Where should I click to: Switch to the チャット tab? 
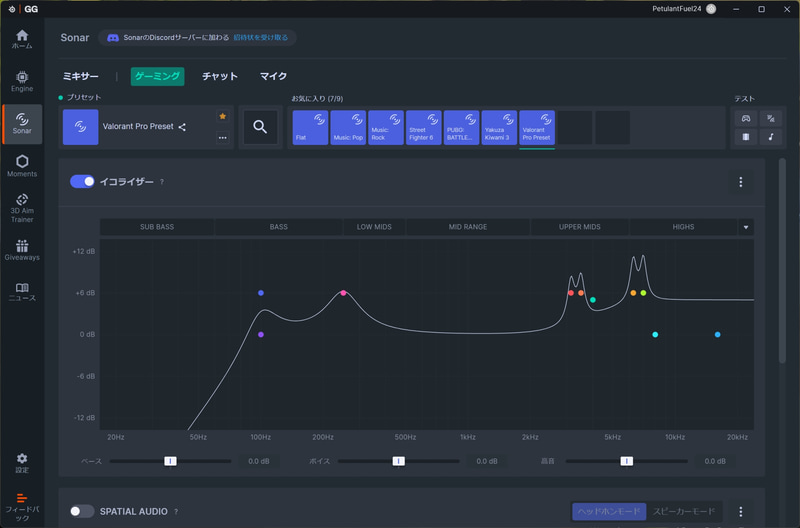(220, 76)
